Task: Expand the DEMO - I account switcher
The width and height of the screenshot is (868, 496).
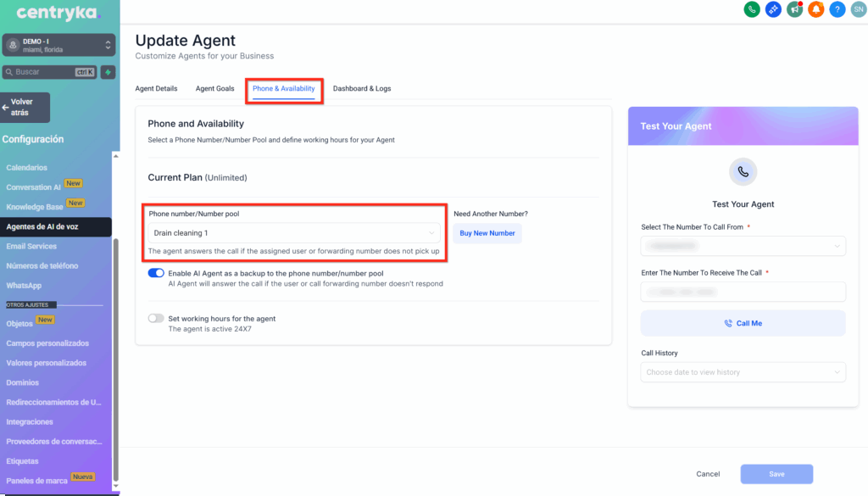Action: click(58, 45)
